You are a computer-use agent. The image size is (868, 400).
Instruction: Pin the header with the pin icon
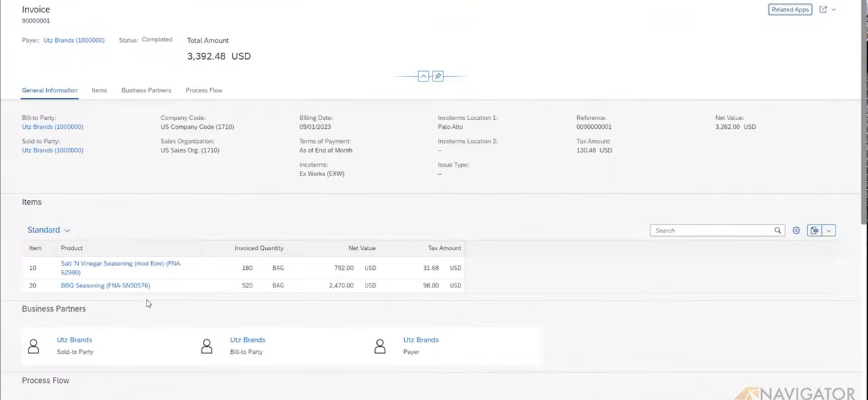(438, 76)
